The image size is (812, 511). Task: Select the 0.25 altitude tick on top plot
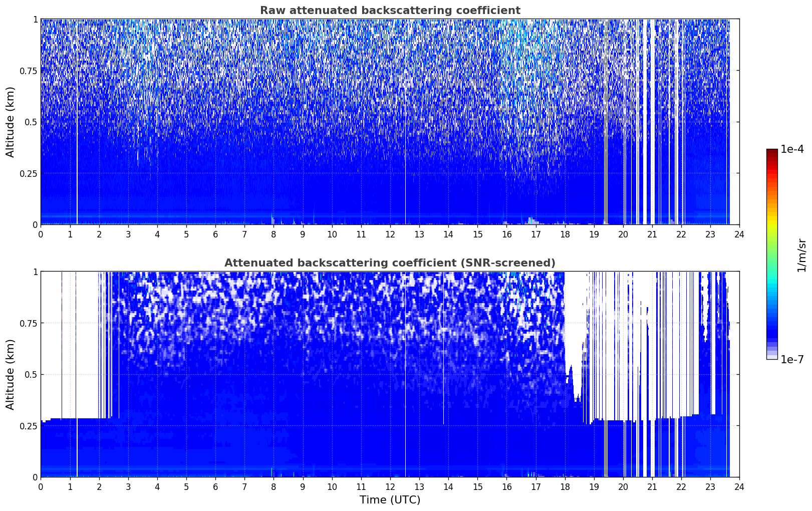(x=28, y=173)
